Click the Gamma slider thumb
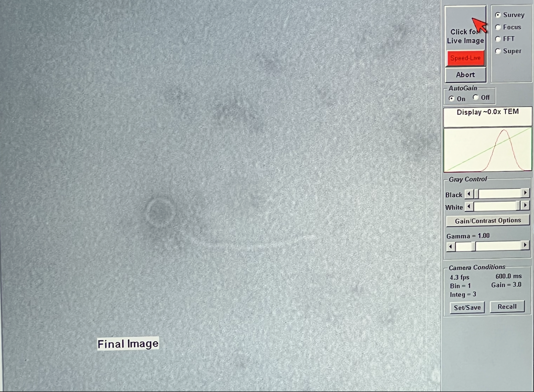 click(474, 246)
